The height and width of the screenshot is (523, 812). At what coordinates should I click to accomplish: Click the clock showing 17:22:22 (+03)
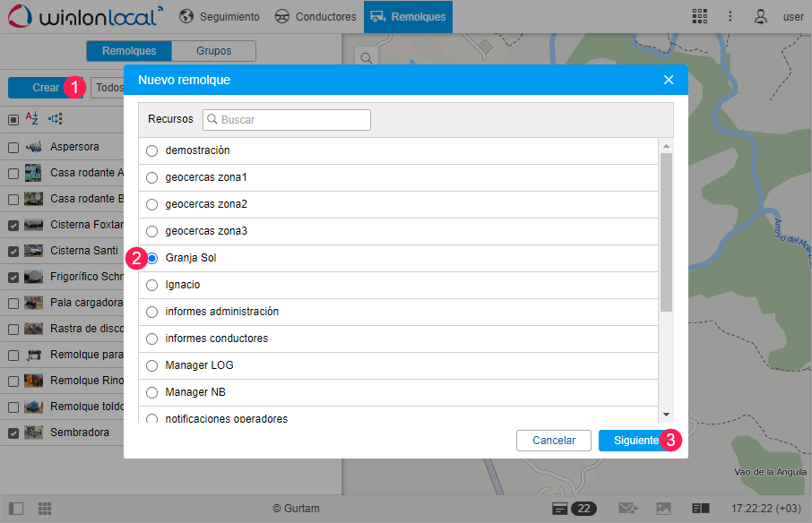coord(766,509)
